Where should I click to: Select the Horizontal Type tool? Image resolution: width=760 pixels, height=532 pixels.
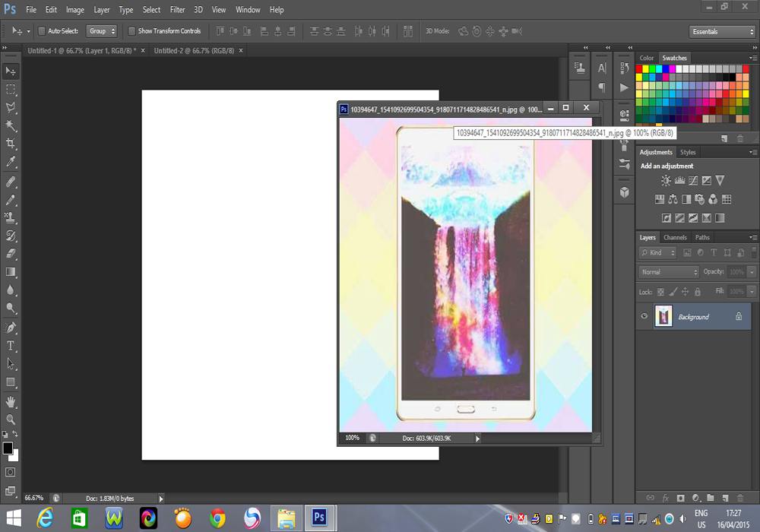[x=11, y=345]
